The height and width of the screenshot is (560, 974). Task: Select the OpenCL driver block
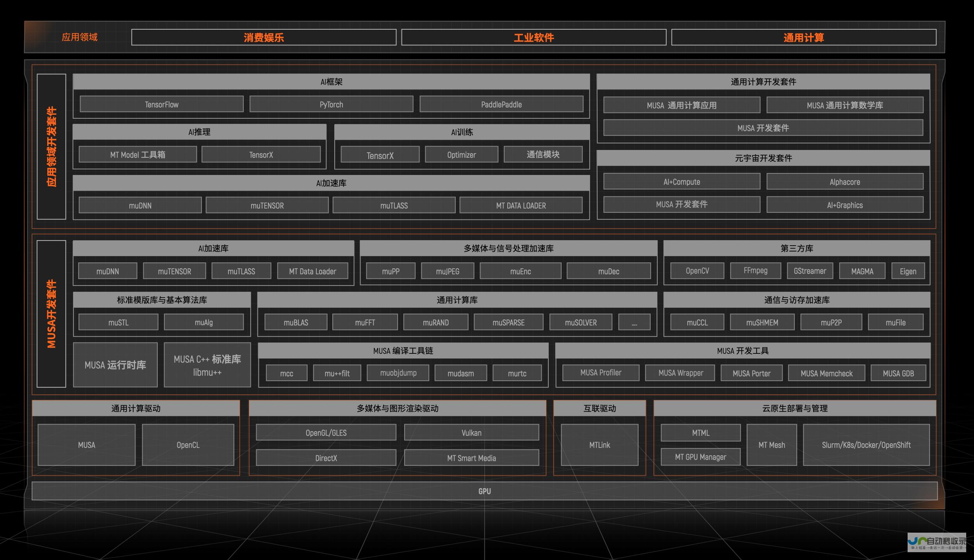(188, 445)
